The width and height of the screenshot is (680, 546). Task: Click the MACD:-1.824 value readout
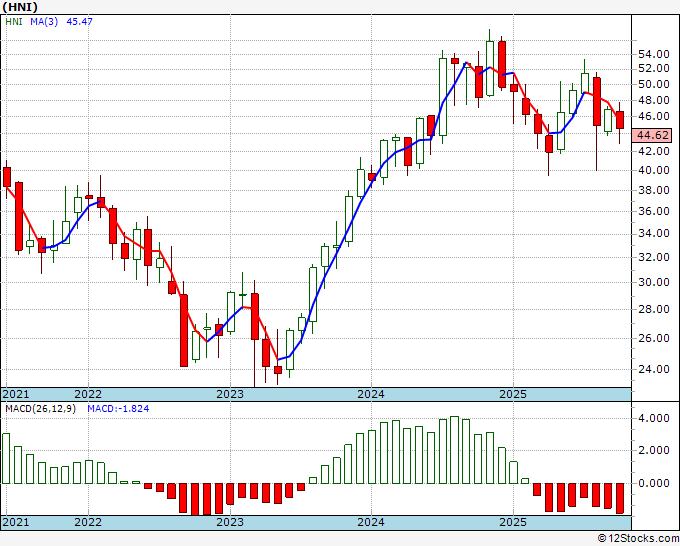point(118,409)
